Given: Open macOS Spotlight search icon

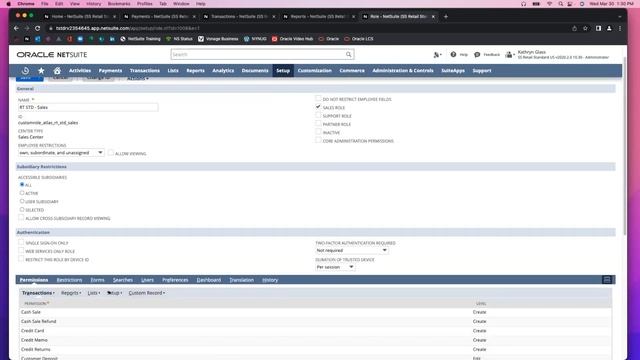Looking at the screenshot, I should (560, 4).
